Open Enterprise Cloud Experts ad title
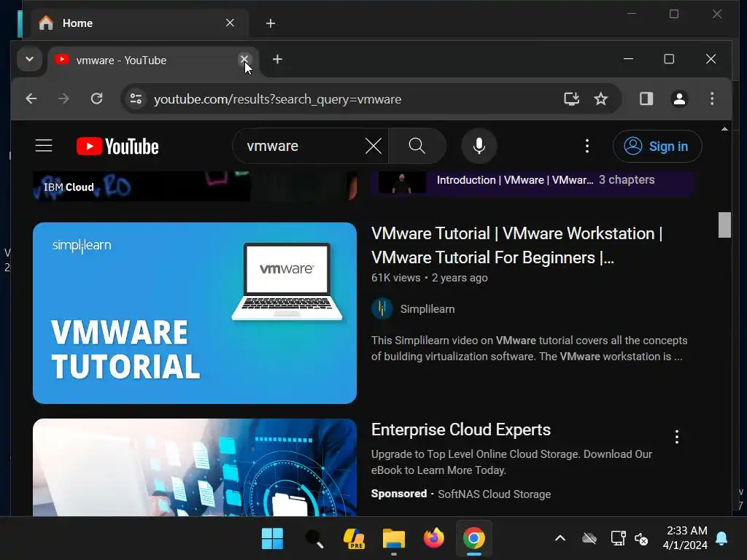Viewport: 747px width, 560px height. click(x=461, y=429)
